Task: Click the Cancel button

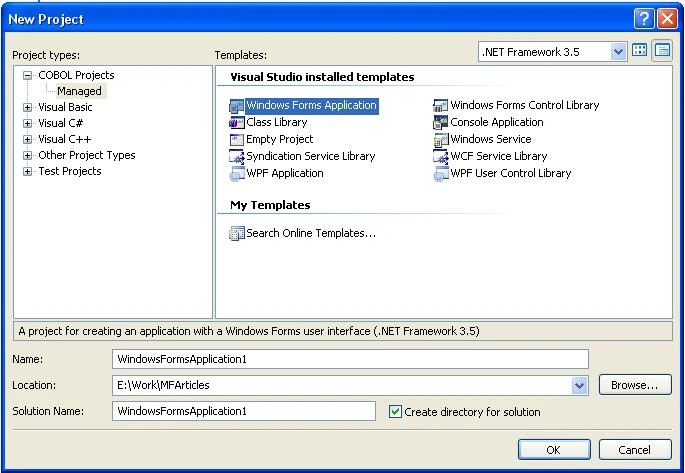Action: tap(635, 450)
